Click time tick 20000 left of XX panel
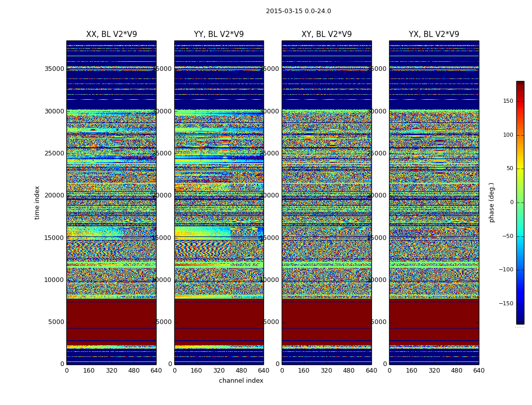This screenshot has height=405, width=532. coord(54,195)
